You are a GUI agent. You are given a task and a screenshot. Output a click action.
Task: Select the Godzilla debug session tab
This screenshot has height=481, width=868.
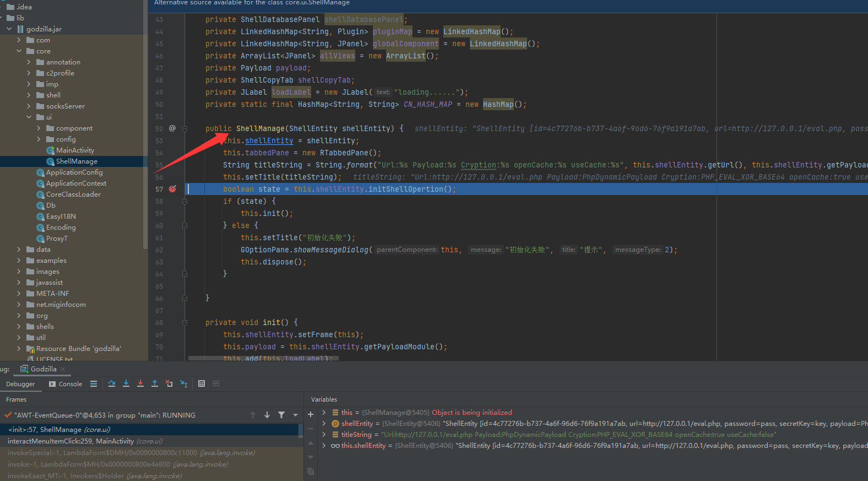click(43, 369)
